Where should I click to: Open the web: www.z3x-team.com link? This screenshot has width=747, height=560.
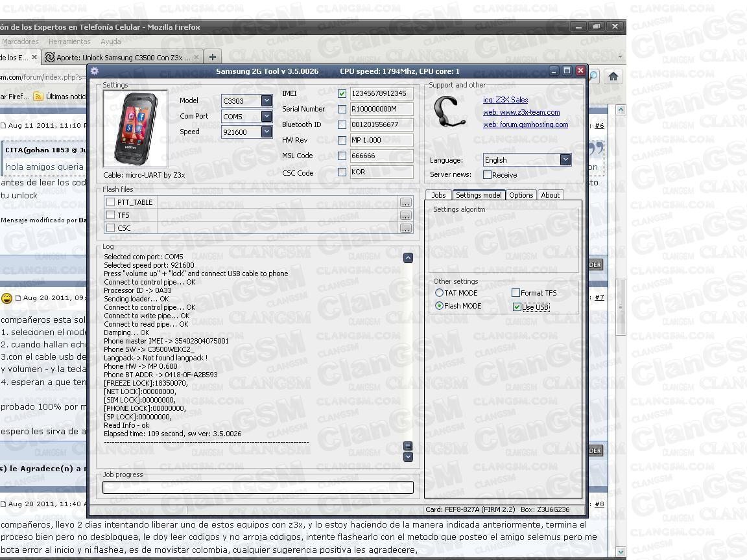[x=521, y=112]
